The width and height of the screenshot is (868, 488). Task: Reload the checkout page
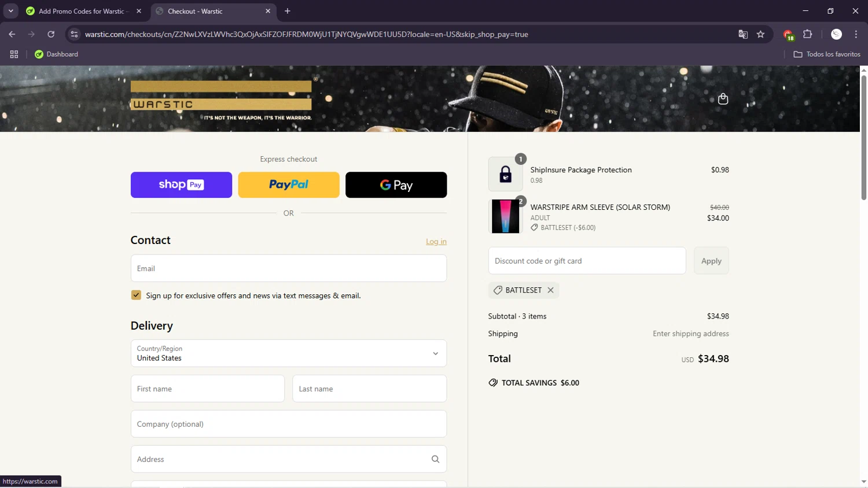click(x=51, y=34)
